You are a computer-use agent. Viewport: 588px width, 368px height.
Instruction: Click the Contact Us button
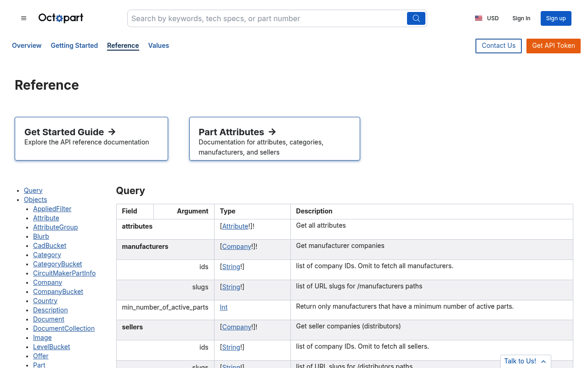[498, 46]
